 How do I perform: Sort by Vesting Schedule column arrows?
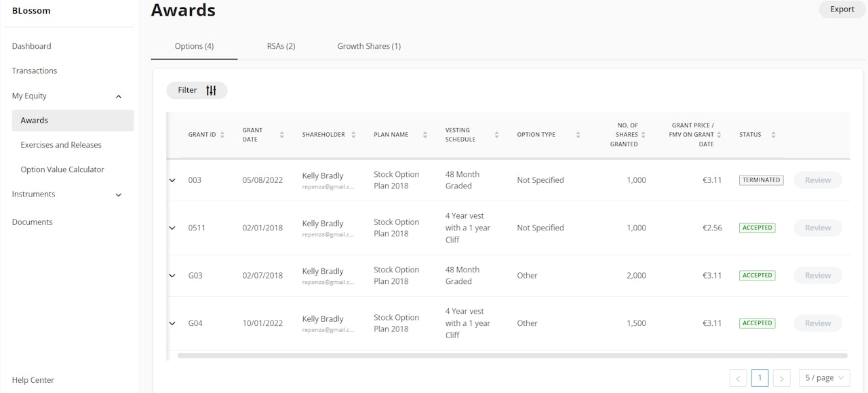pyautogui.click(x=496, y=135)
